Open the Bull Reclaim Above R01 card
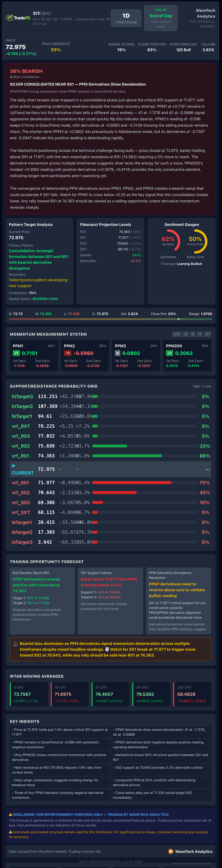The width and height of the screenshot is (222, 868). 42,601
